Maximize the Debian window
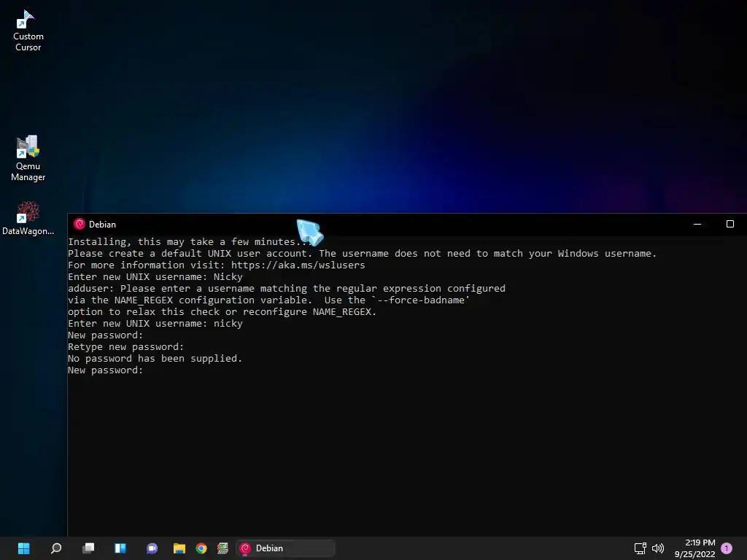Screen dimensions: 747x560 (729, 225)
